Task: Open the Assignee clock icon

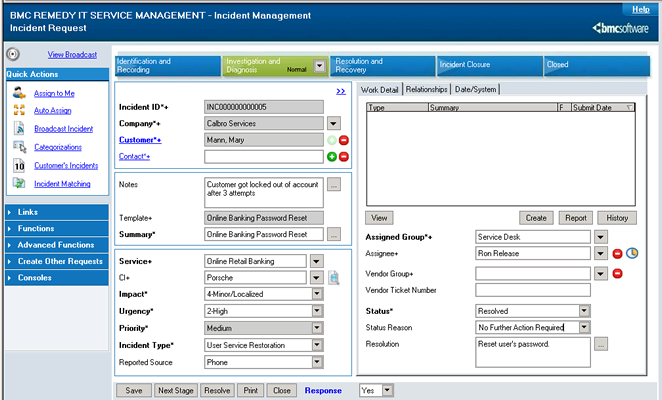Action: coord(632,253)
